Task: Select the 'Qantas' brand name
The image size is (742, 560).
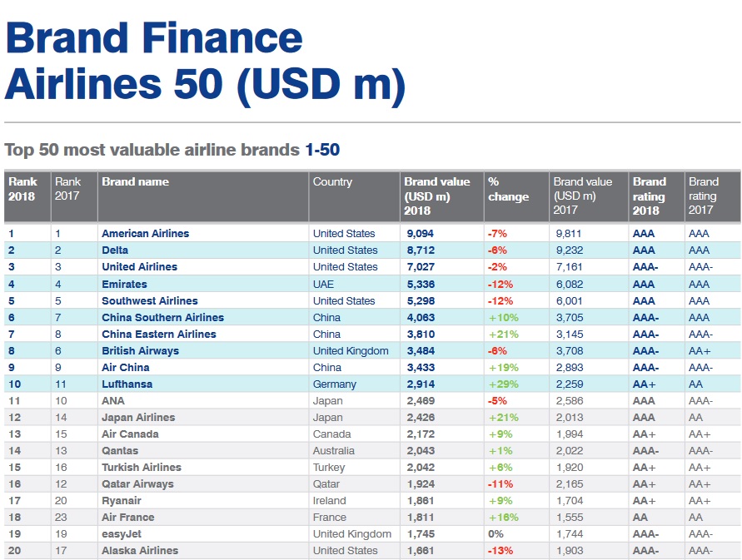Action: 120,451
